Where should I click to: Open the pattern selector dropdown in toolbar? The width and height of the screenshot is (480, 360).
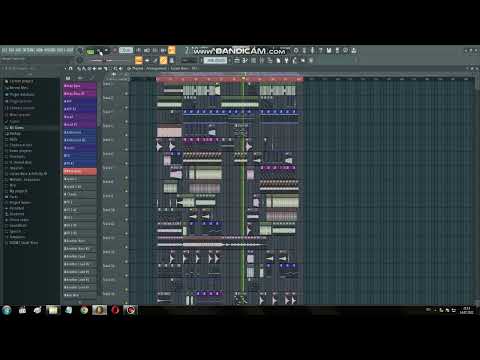pos(215,60)
